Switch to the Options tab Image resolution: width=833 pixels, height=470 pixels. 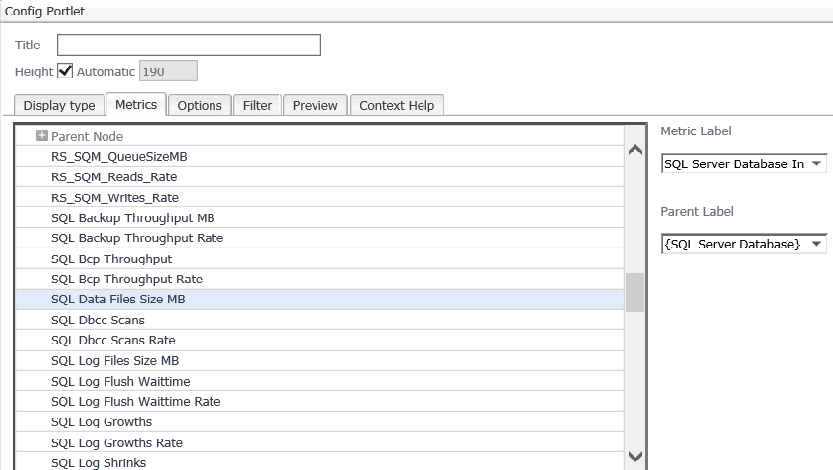tap(199, 105)
